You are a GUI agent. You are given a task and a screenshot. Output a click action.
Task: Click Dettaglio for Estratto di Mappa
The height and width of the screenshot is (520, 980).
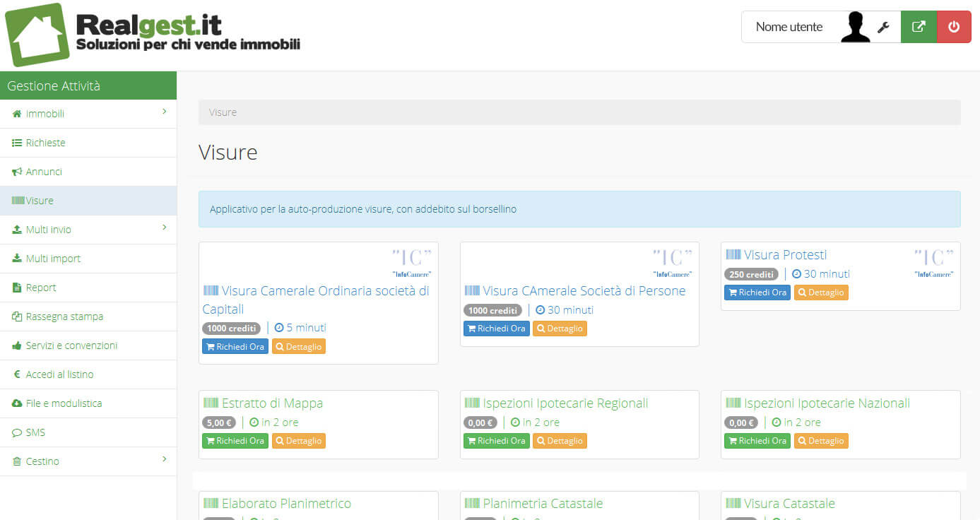pos(299,441)
